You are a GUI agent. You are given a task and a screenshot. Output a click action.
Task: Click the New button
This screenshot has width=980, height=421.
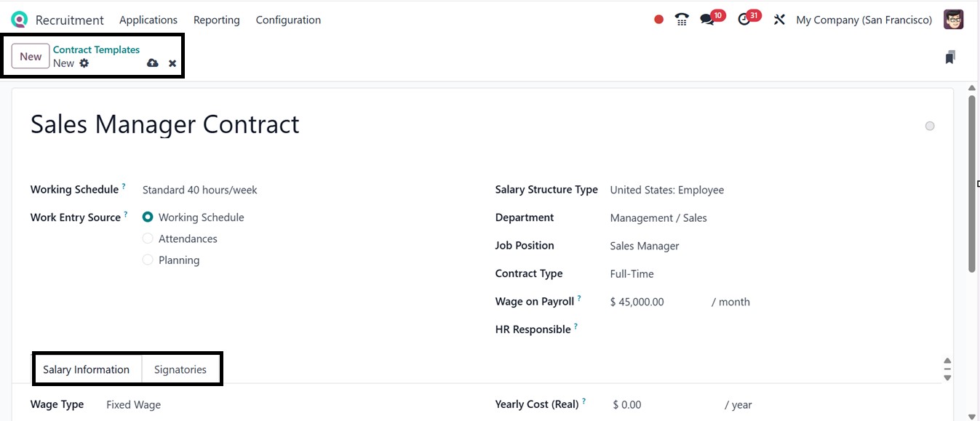(31, 57)
